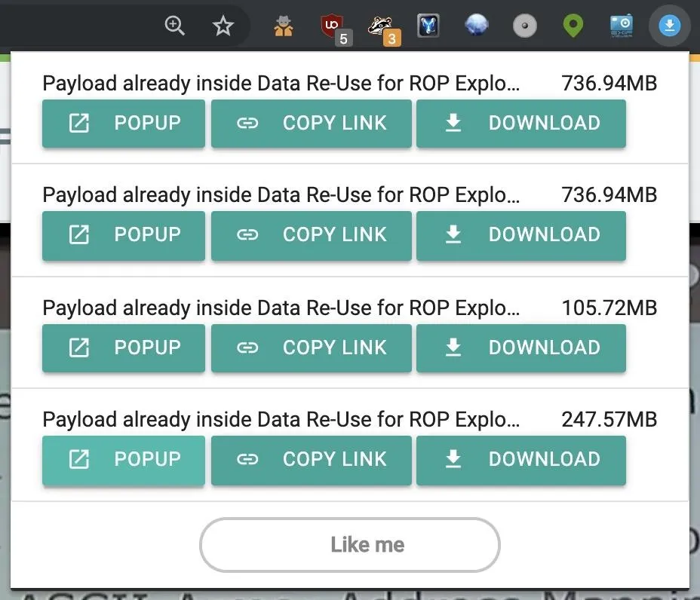This screenshot has height=600, width=700.
Task: Copy link of first 736.94MB video
Action: [312, 123]
